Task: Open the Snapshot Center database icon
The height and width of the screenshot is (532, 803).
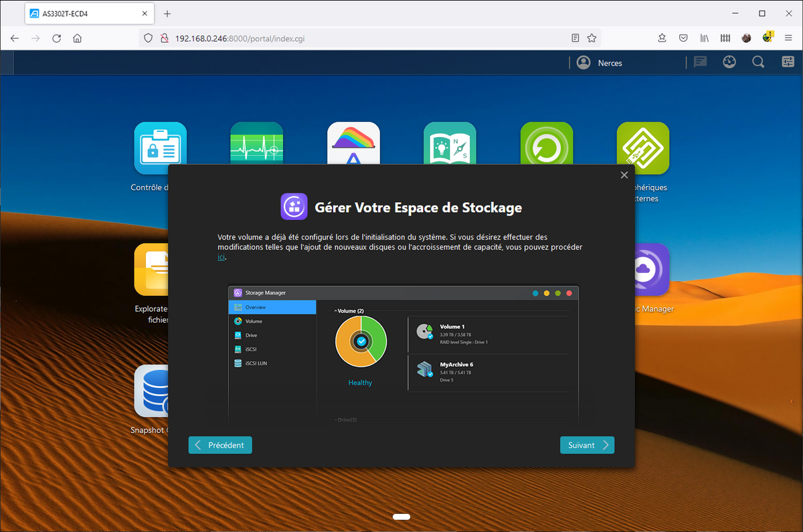Action: [151, 391]
